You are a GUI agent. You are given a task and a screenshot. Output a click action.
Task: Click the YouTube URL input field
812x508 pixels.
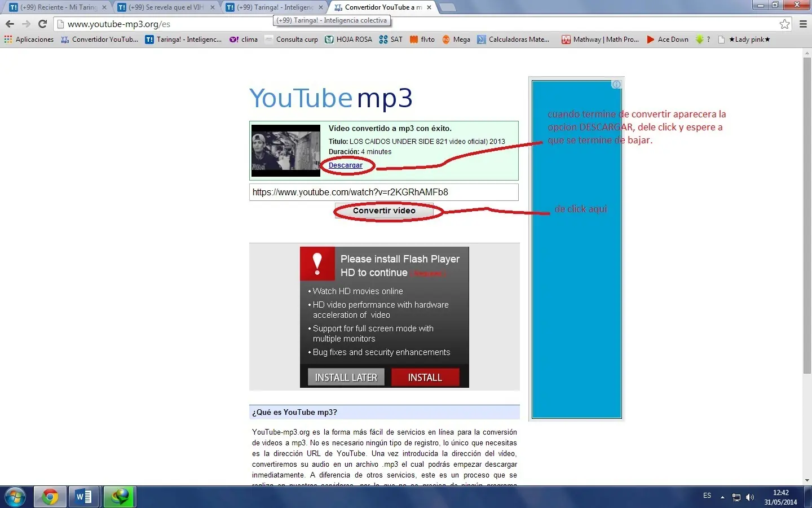tap(384, 192)
